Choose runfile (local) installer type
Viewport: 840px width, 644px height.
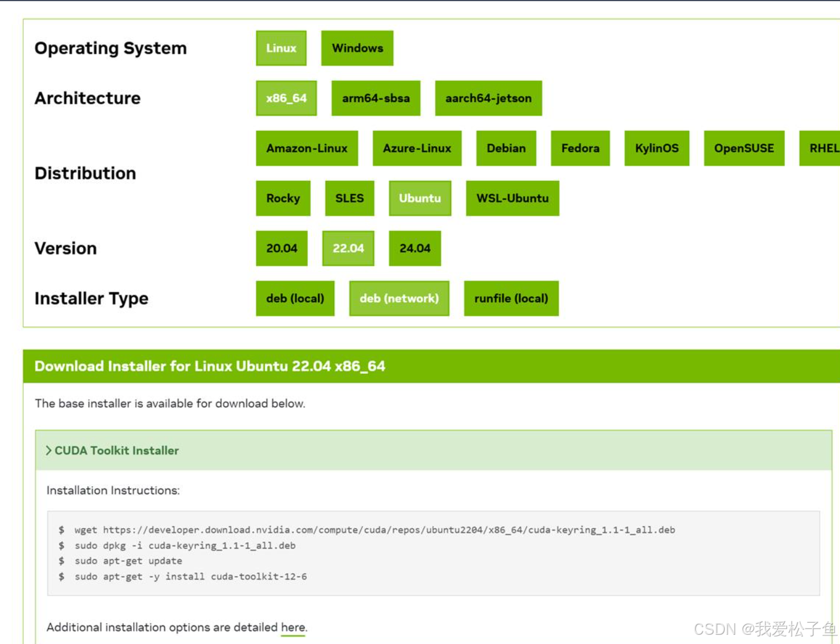512,299
